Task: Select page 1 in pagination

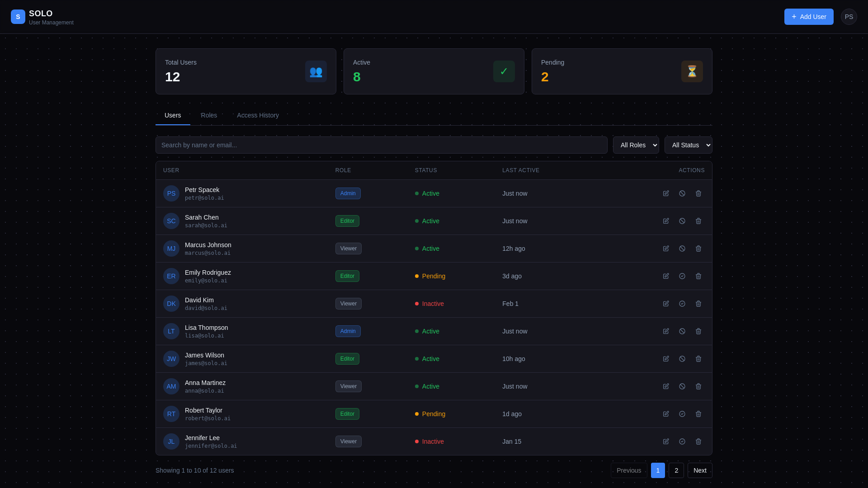Action: click(x=658, y=470)
